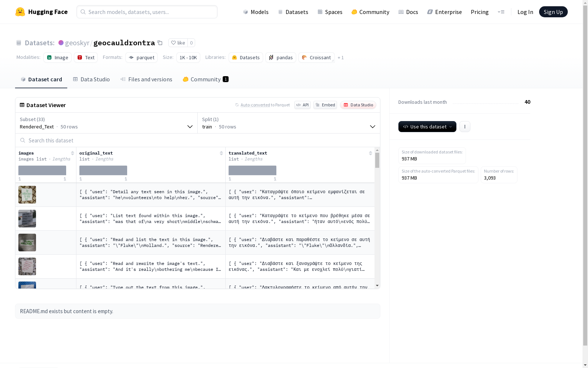Image resolution: width=588 pixels, height=368 pixels.
Task: Open the Models page
Action: pyautogui.click(x=255, y=12)
